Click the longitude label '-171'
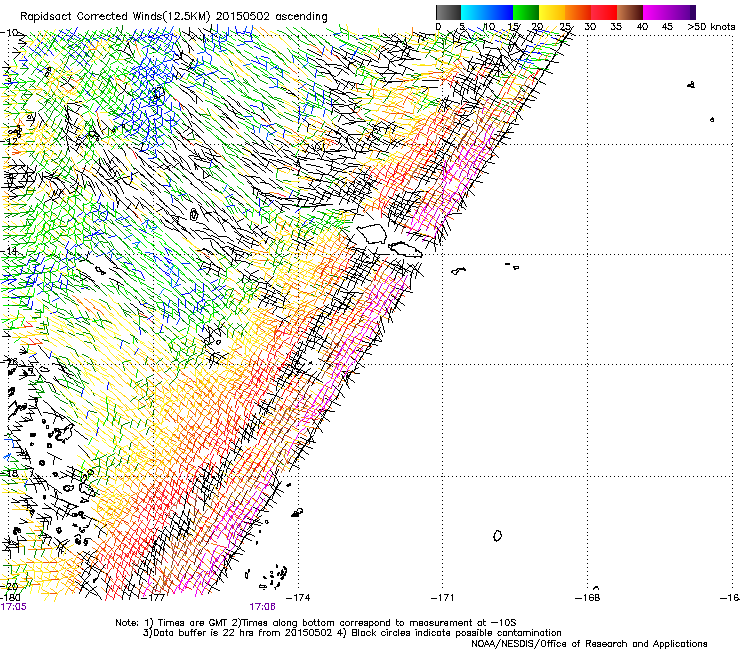 click(x=443, y=598)
